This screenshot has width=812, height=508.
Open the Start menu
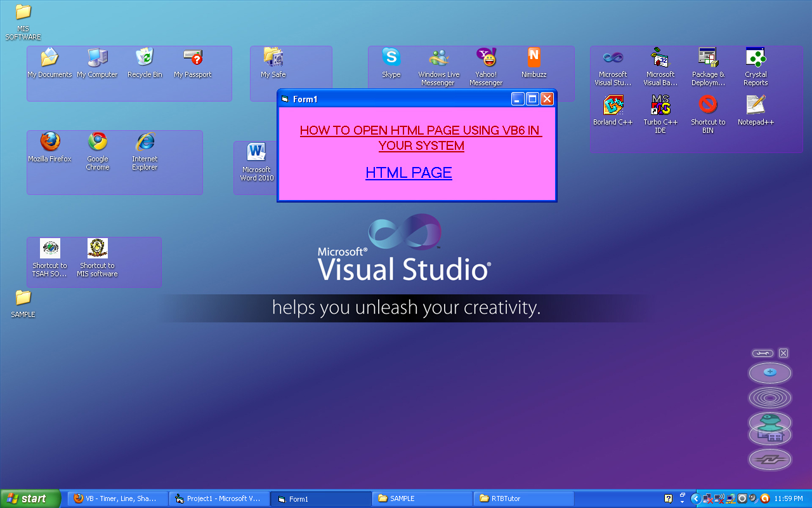(30, 498)
